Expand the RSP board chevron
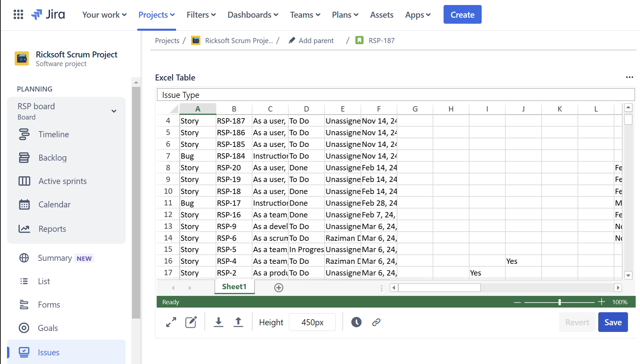The width and height of the screenshot is (640, 364). tap(114, 111)
